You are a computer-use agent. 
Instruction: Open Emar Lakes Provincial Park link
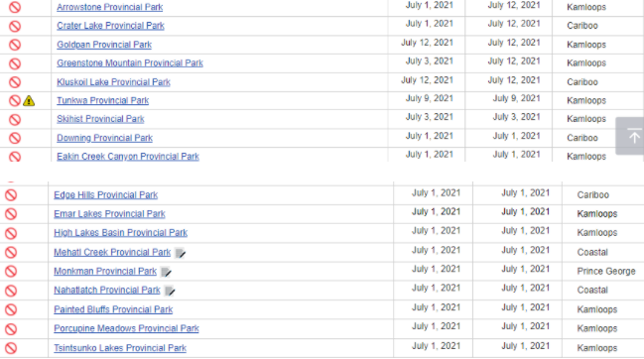[x=109, y=214]
